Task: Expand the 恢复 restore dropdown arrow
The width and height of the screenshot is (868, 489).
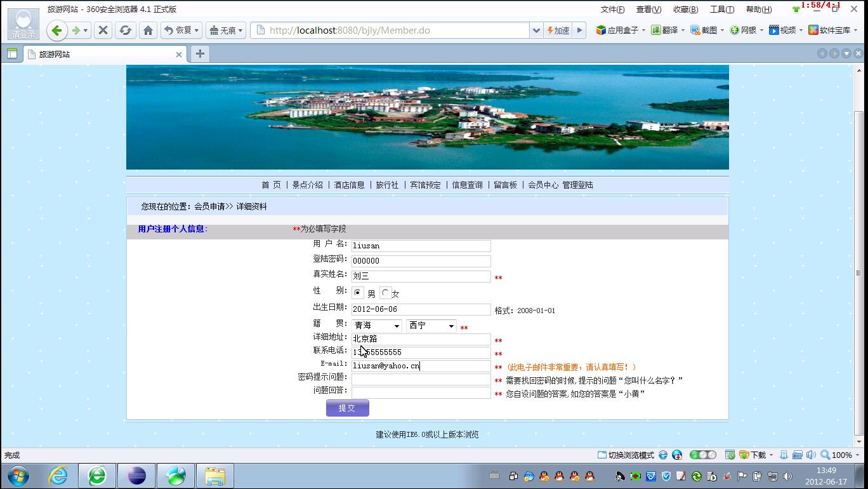Action: click(197, 30)
